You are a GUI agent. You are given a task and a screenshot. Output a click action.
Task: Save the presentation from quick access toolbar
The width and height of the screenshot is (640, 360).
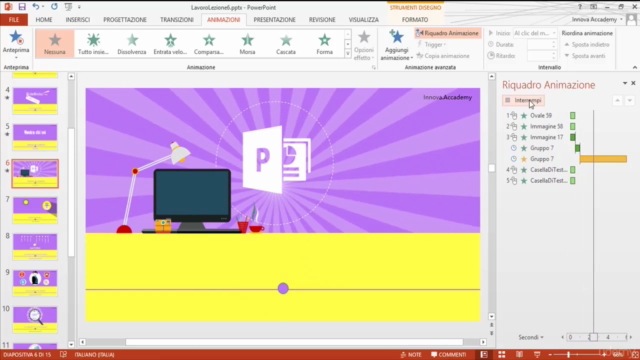click(x=22, y=7)
